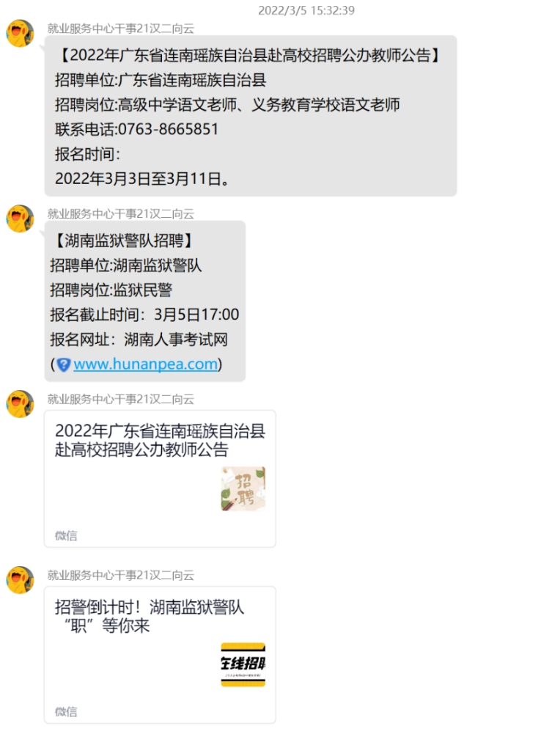
Task: Select the 连南瑶族自治县 teacher recruitment message bubble
Action: (x=251, y=116)
